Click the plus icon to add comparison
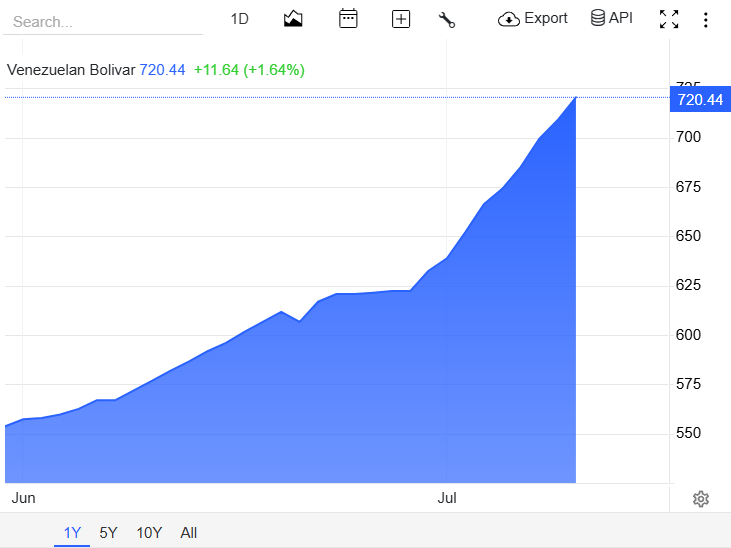The width and height of the screenshot is (731, 548). pyautogui.click(x=401, y=20)
